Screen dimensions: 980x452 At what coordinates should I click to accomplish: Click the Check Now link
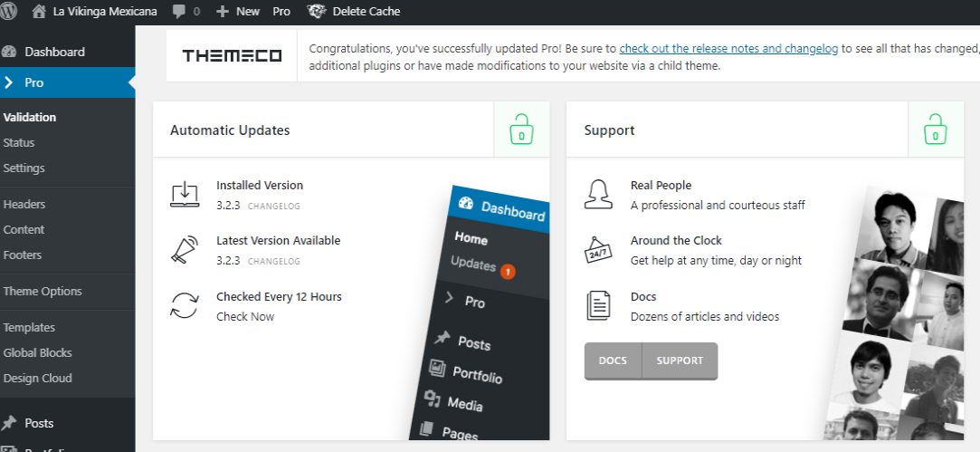pos(245,316)
